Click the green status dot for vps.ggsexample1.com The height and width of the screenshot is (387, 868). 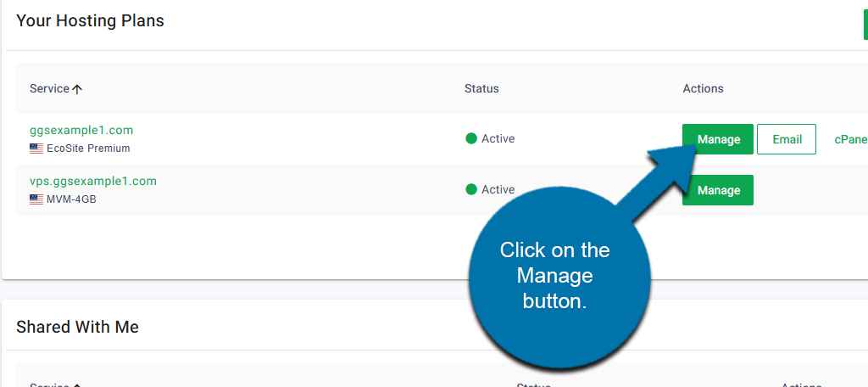[471, 189]
